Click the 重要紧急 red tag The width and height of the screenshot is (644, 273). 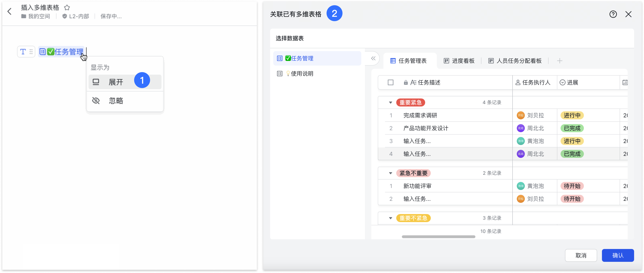[410, 102]
